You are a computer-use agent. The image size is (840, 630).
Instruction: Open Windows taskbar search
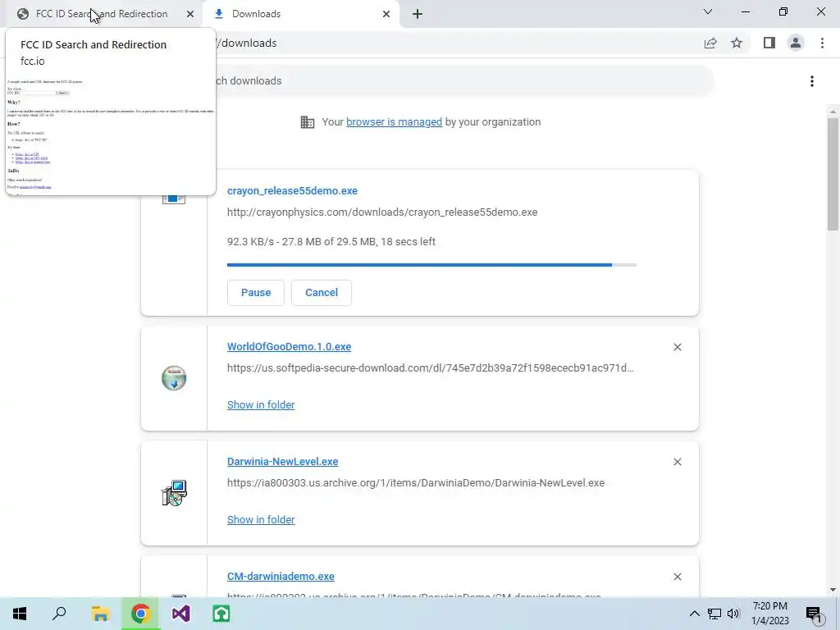[x=59, y=614]
